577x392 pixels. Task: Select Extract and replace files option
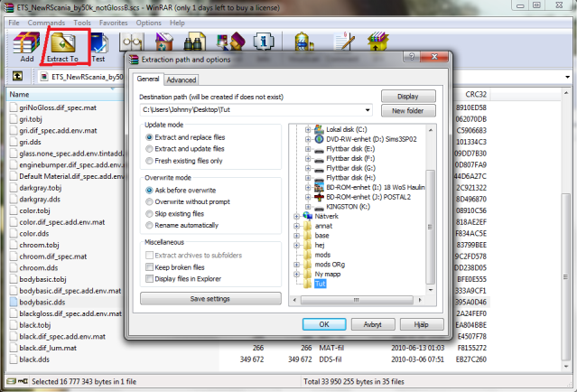point(186,137)
